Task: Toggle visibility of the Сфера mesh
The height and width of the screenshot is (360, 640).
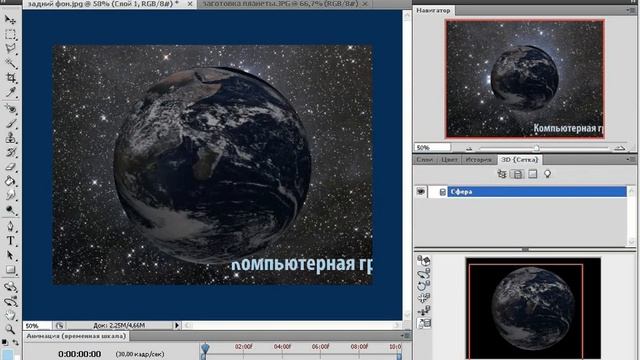Action: [x=421, y=191]
